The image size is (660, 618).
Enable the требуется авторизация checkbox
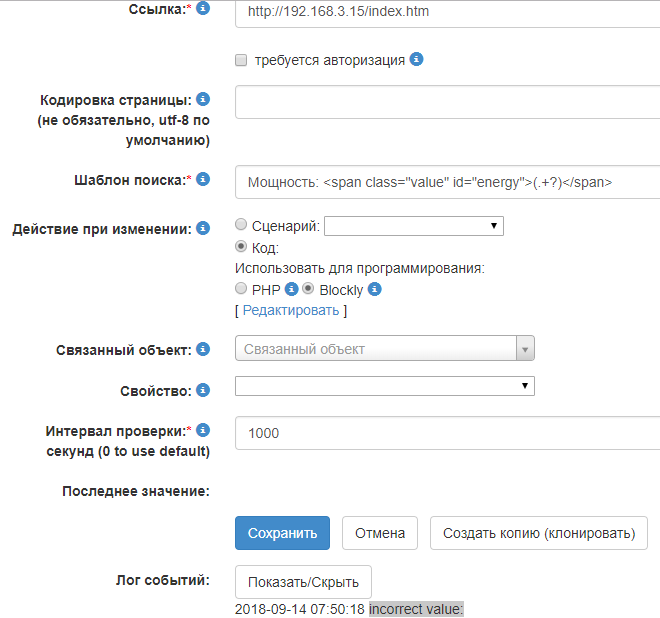[x=241, y=60]
